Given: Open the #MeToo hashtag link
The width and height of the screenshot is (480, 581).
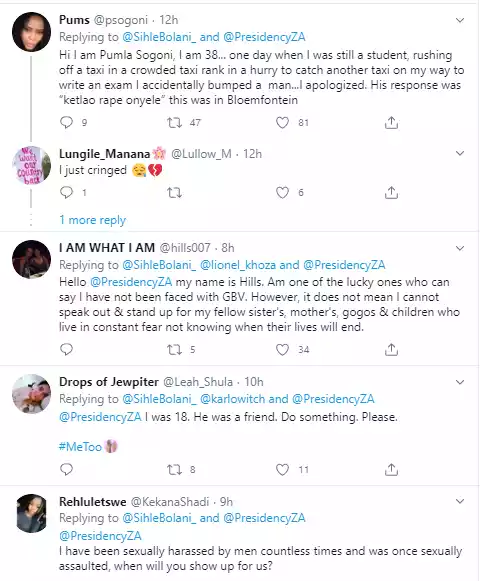Looking at the screenshot, I should pos(80,446).
